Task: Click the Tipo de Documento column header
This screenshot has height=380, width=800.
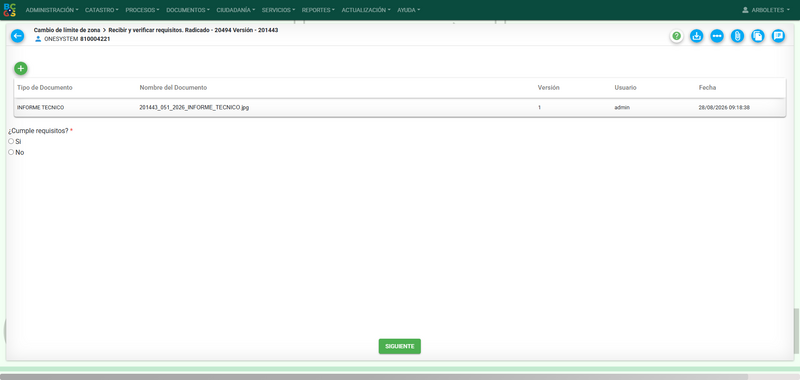Action: pyautogui.click(x=45, y=88)
